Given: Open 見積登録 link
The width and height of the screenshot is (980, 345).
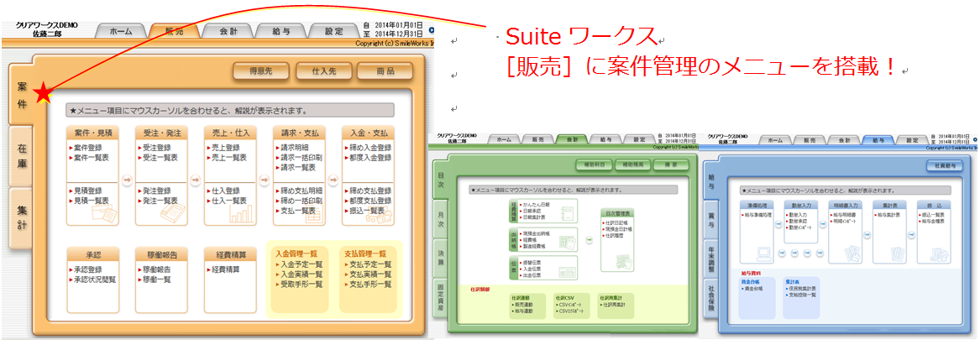Looking at the screenshot, I should coord(87,191).
